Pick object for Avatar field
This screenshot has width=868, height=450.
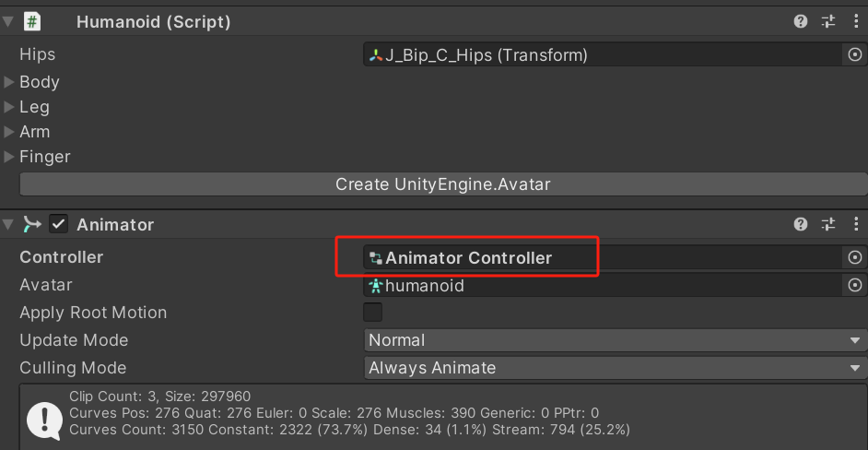coord(855,285)
